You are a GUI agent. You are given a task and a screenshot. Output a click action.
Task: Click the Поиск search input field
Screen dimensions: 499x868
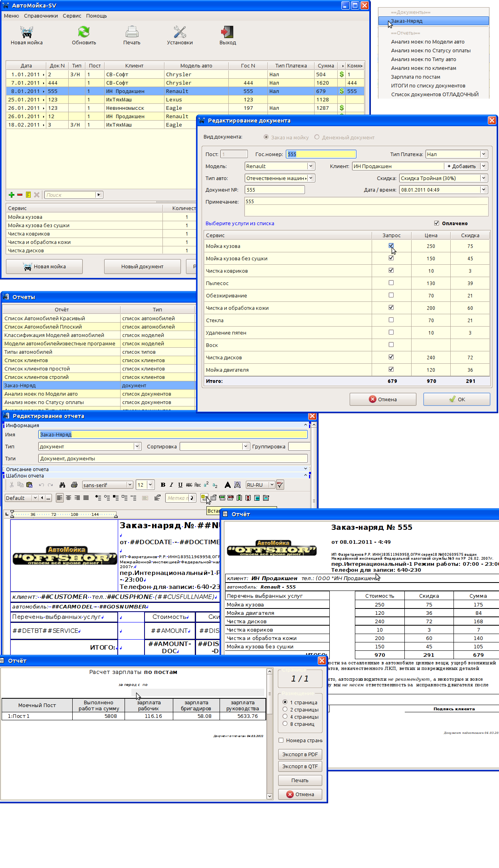tap(70, 195)
